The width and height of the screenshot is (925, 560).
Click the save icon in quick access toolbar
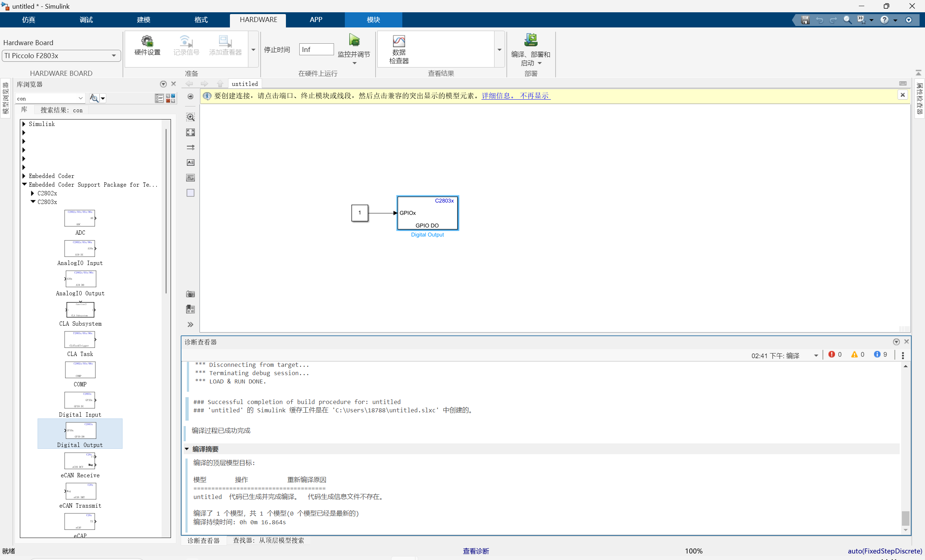[805, 20]
